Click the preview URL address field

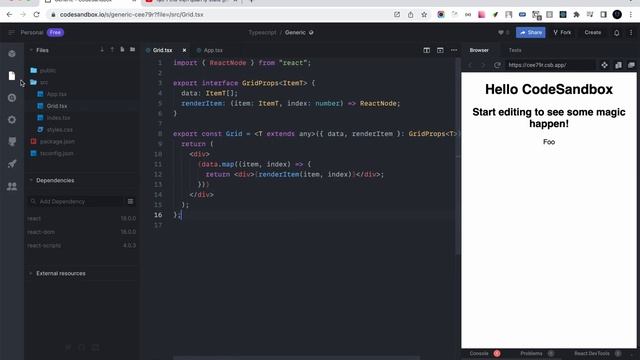pyautogui.click(x=550, y=65)
